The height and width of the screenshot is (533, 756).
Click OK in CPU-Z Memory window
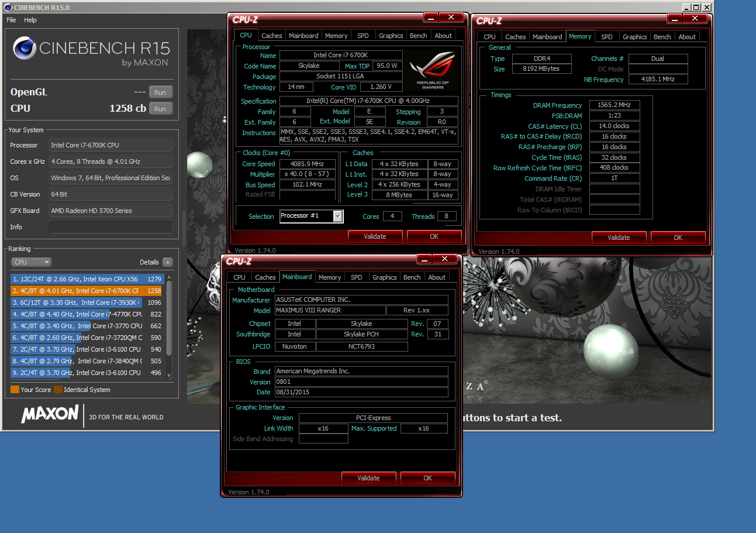click(678, 238)
